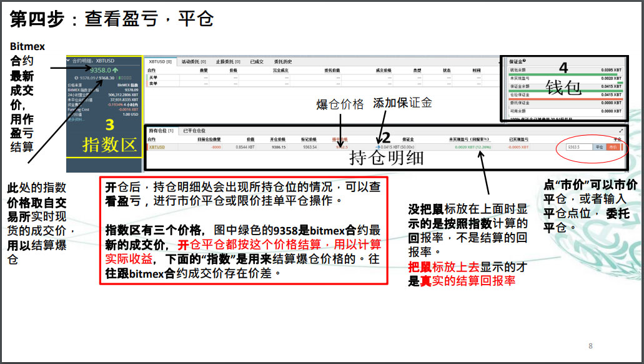Select the 买单 row in orders

point(323,78)
